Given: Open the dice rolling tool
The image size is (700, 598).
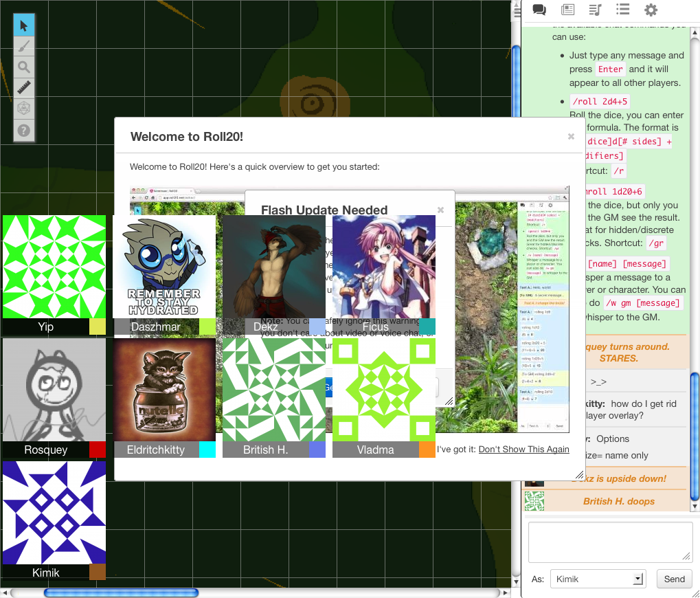Looking at the screenshot, I should click(x=24, y=109).
